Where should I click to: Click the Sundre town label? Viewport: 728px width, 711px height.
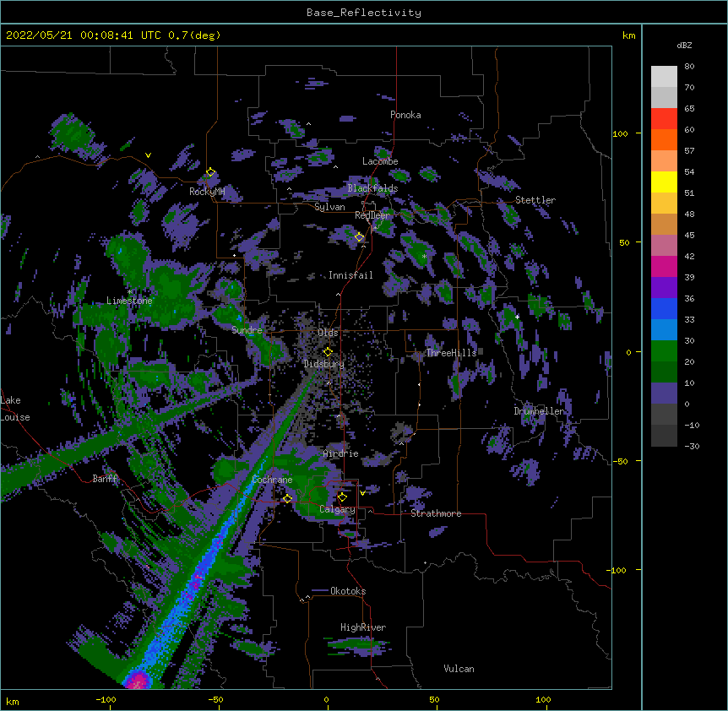click(247, 330)
